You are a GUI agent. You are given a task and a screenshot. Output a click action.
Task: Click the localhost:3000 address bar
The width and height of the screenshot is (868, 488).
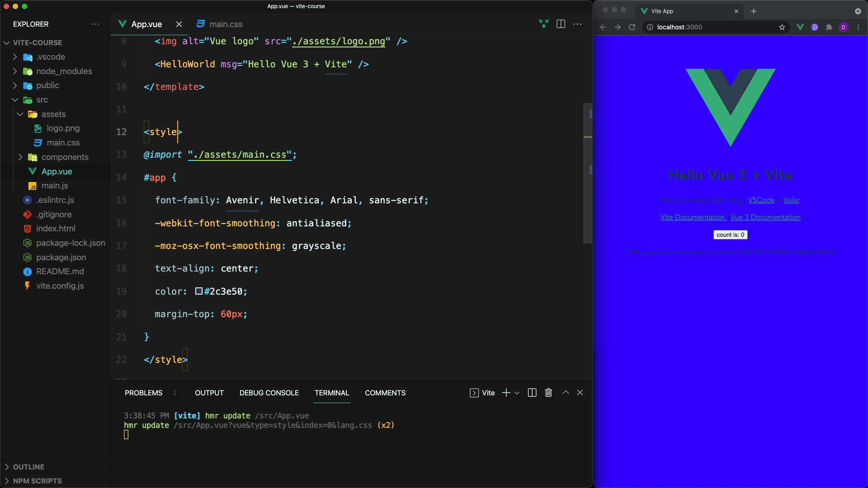[716, 27]
